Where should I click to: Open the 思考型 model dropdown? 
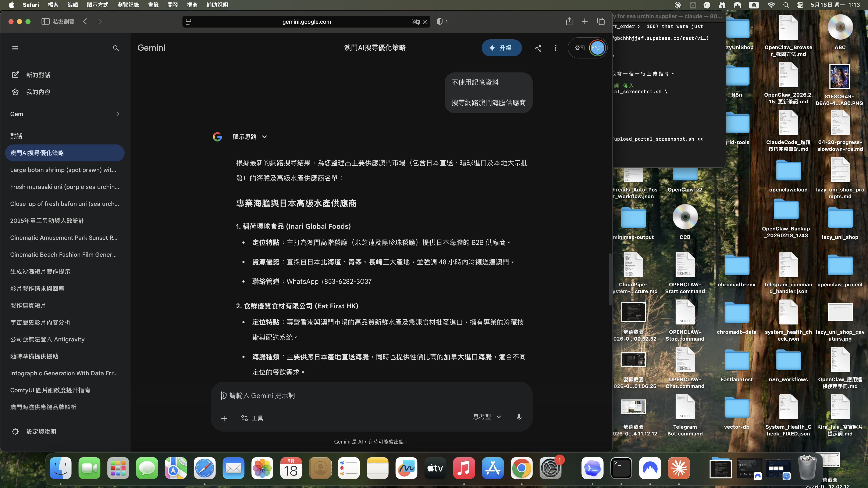pos(487,417)
